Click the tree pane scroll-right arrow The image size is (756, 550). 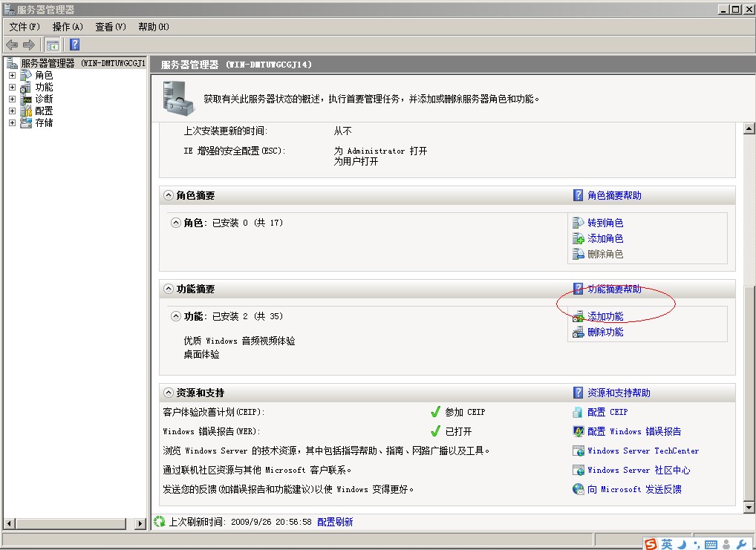[140, 523]
